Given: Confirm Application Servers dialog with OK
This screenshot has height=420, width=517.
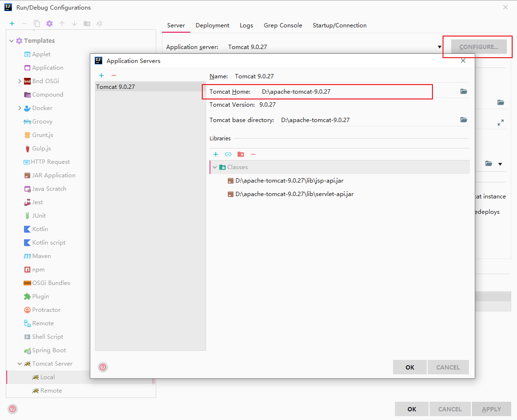Looking at the screenshot, I should [410, 367].
